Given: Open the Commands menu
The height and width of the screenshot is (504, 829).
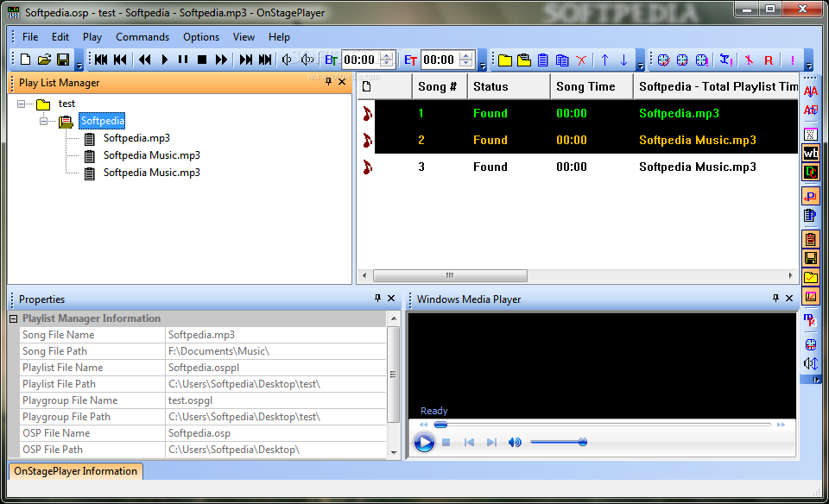Looking at the screenshot, I should pyautogui.click(x=142, y=37).
